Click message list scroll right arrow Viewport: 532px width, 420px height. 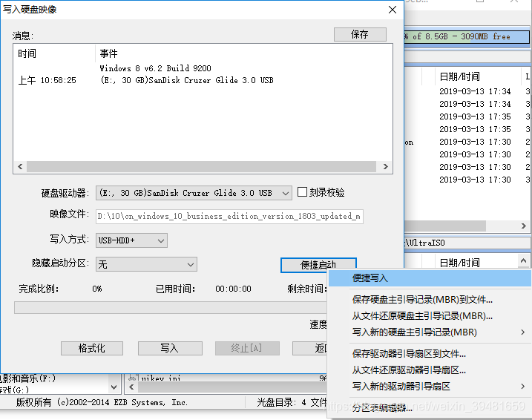(x=385, y=166)
